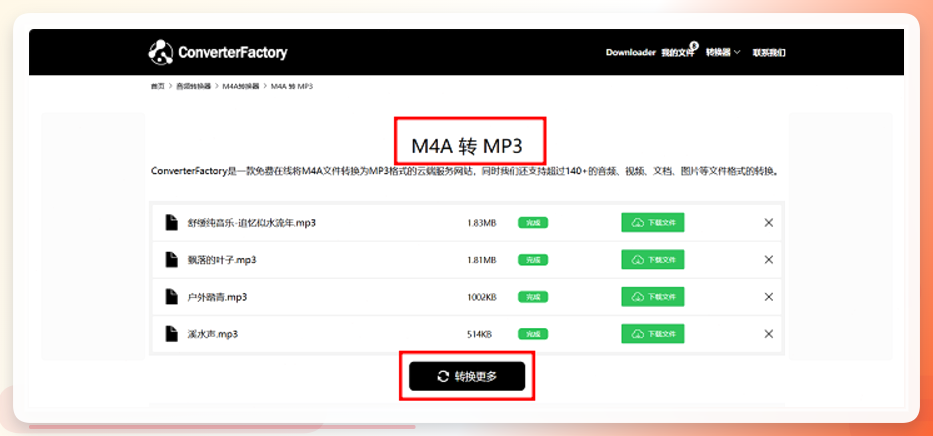This screenshot has width=933, height=436.
Task: Click file icon of 飘落的叶子.mp3
Action: point(171,259)
